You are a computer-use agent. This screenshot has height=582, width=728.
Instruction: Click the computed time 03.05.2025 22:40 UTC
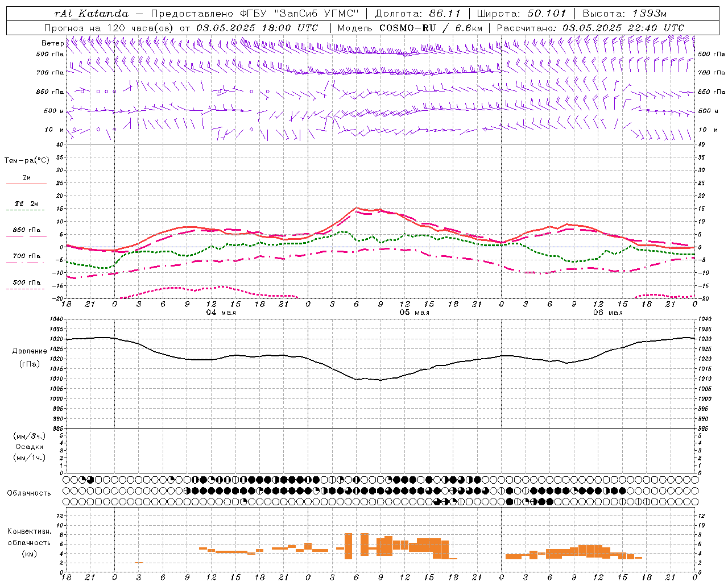623,28
